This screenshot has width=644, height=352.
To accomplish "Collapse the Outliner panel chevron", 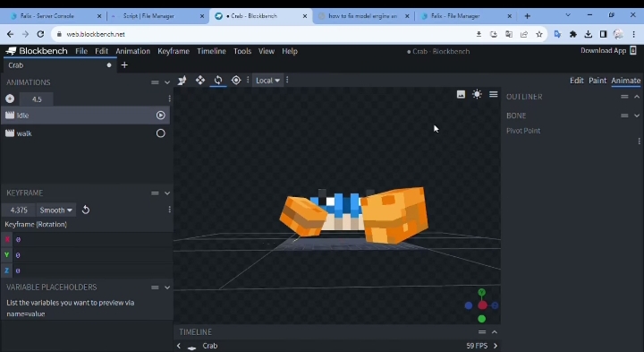I will pyautogui.click(x=637, y=97).
